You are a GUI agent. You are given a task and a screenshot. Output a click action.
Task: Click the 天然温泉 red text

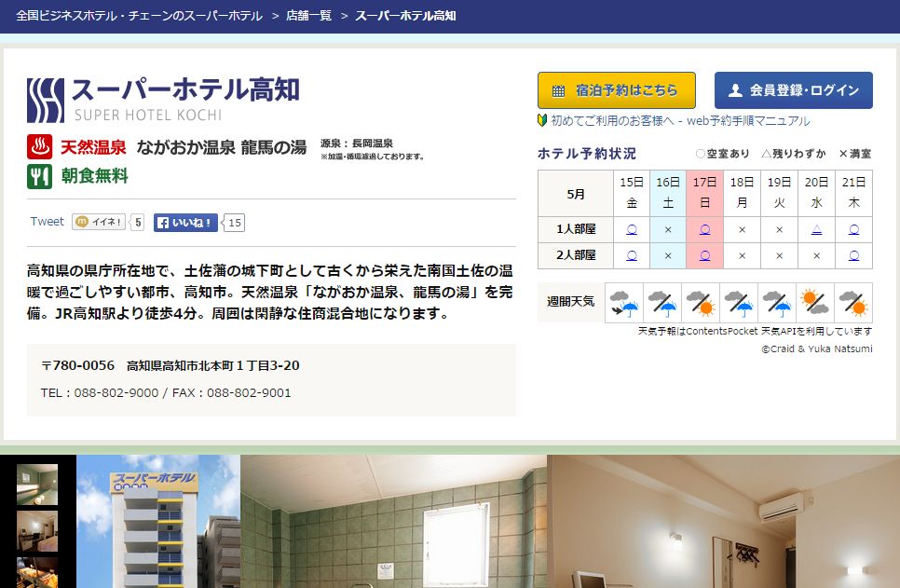coord(93,147)
